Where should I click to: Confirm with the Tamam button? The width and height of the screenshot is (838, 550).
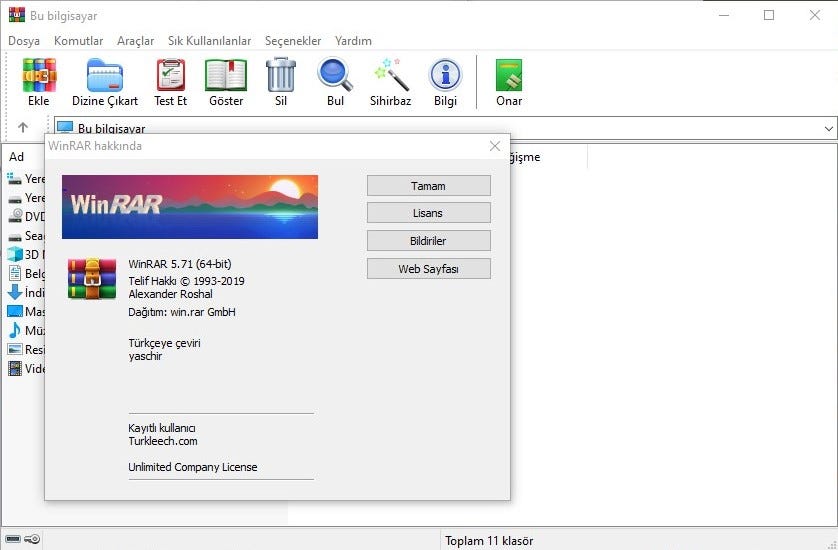click(429, 185)
